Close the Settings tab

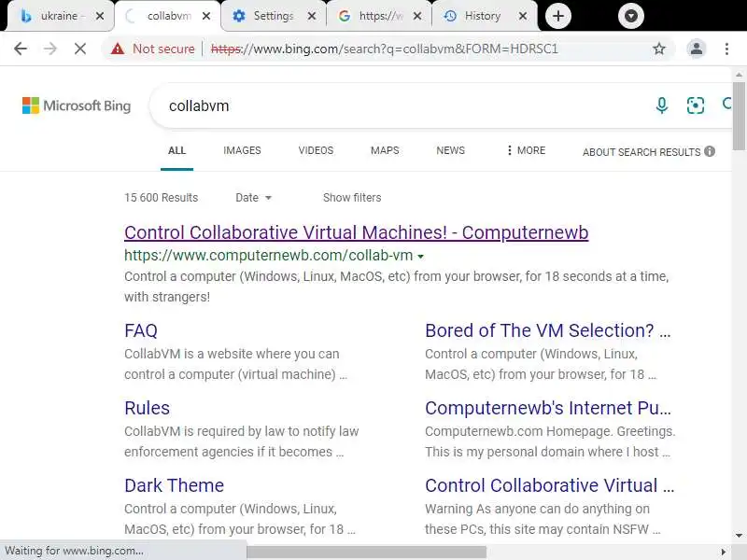point(312,16)
